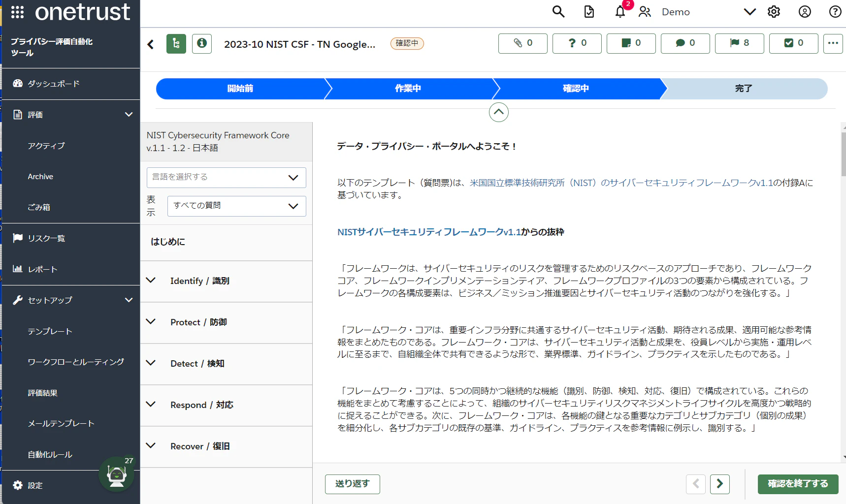Go to next section arrow

pos(720,484)
